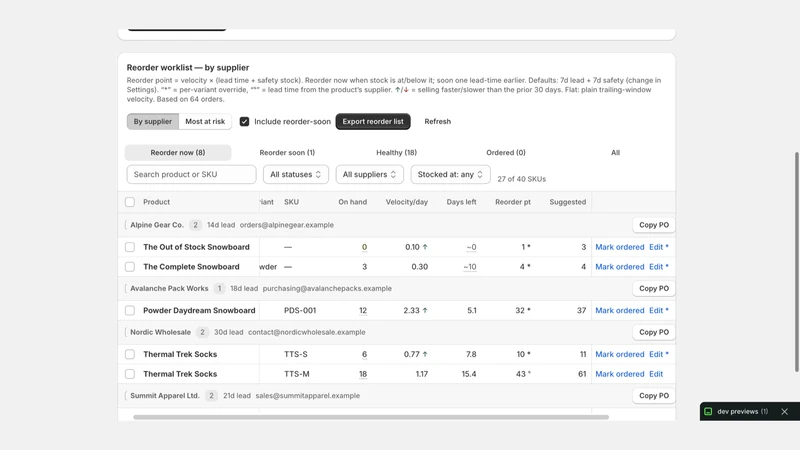Click the dev previews green icon

(x=708, y=411)
